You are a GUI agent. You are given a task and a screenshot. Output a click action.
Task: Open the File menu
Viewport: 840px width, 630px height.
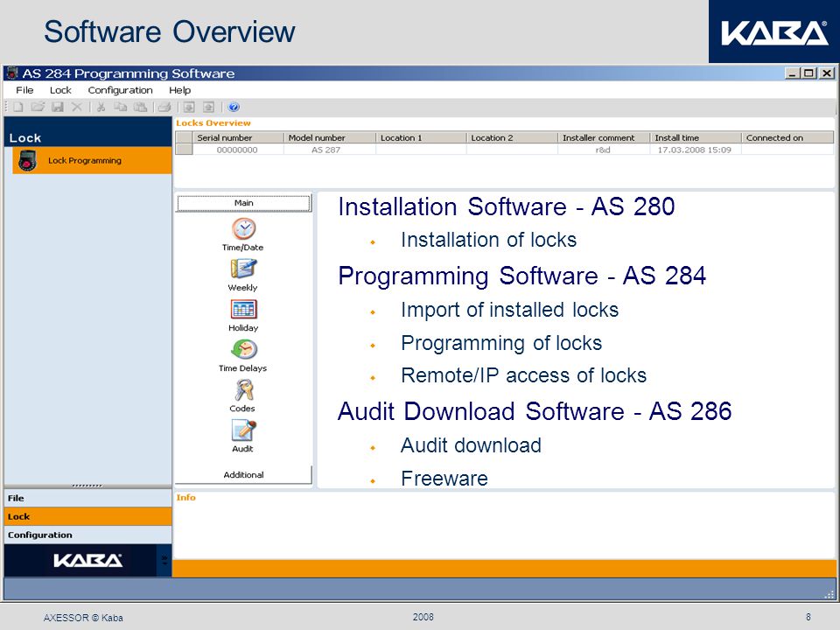(x=24, y=90)
